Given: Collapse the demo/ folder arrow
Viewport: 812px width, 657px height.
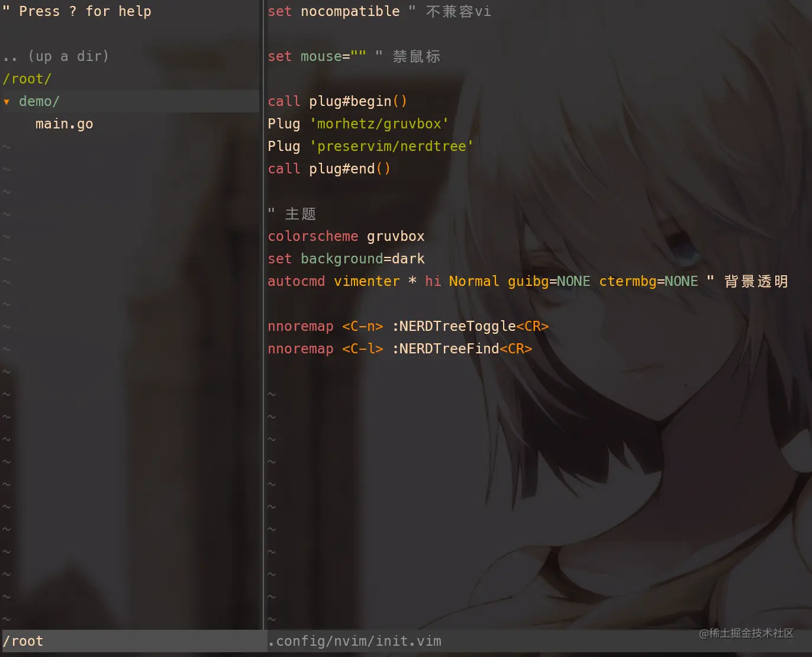Looking at the screenshot, I should 7,102.
